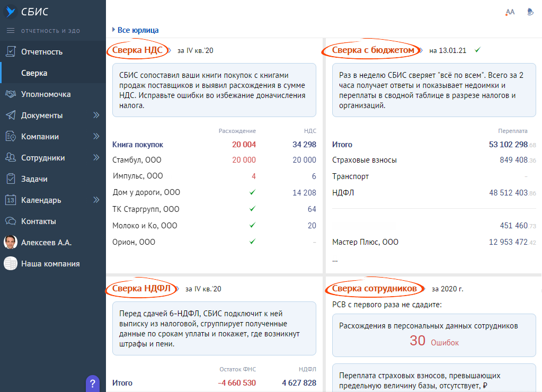Click arrow next to Сверка НДС heading
Viewport: 542px width, 392px height.
(x=170, y=50)
